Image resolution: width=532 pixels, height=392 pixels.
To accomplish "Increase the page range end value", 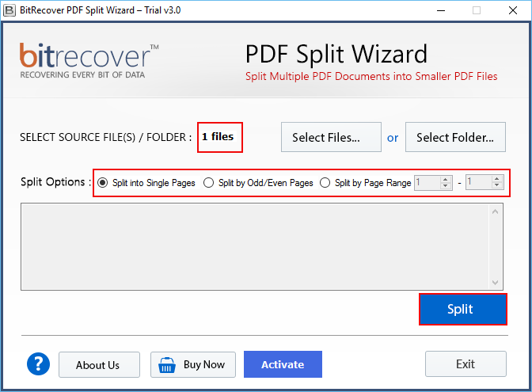I will coord(496,178).
